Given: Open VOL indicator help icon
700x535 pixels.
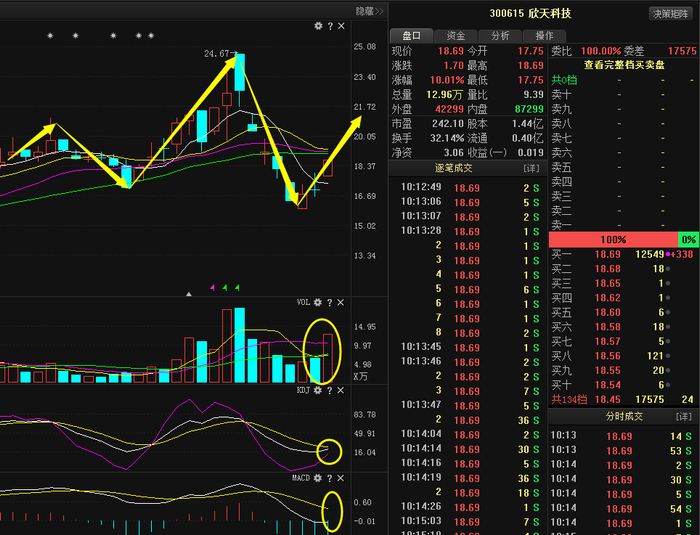Looking at the screenshot, I should pos(329,302).
